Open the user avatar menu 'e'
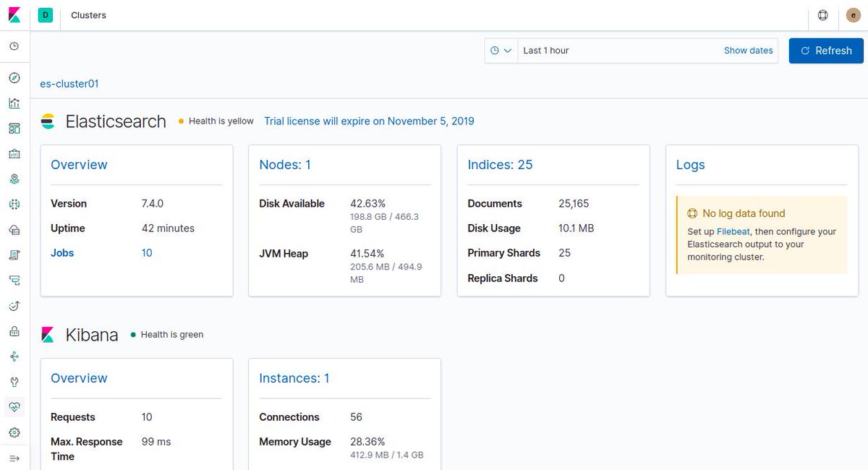Viewport: 868px width, 470px height. pyautogui.click(x=854, y=15)
